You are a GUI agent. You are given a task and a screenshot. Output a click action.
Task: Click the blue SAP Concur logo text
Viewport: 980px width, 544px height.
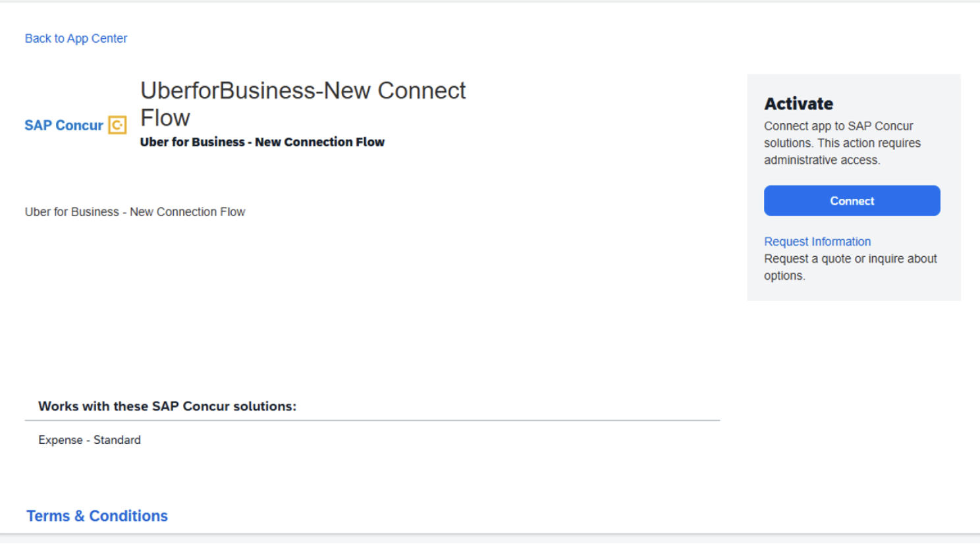point(64,125)
